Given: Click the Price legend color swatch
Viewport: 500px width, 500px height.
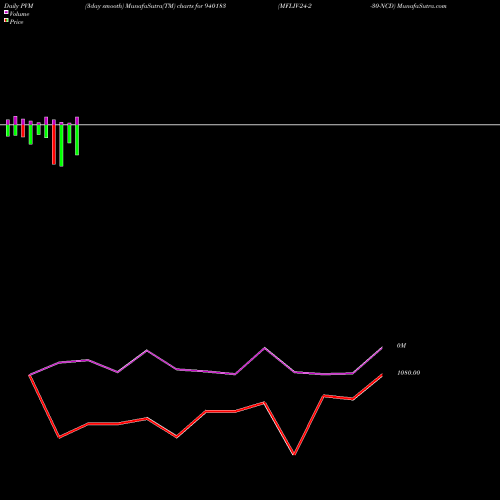Looking at the screenshot, I should point(6,20).
